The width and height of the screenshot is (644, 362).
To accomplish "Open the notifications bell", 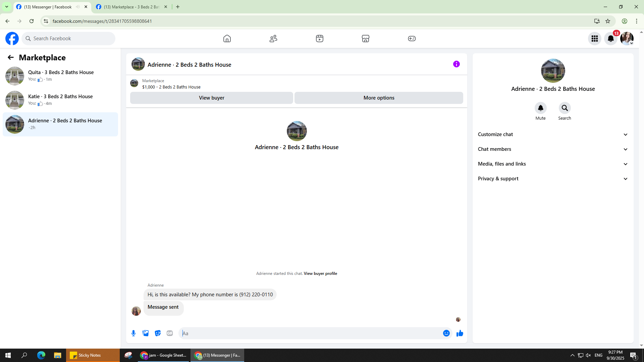I will pos(610,39).
